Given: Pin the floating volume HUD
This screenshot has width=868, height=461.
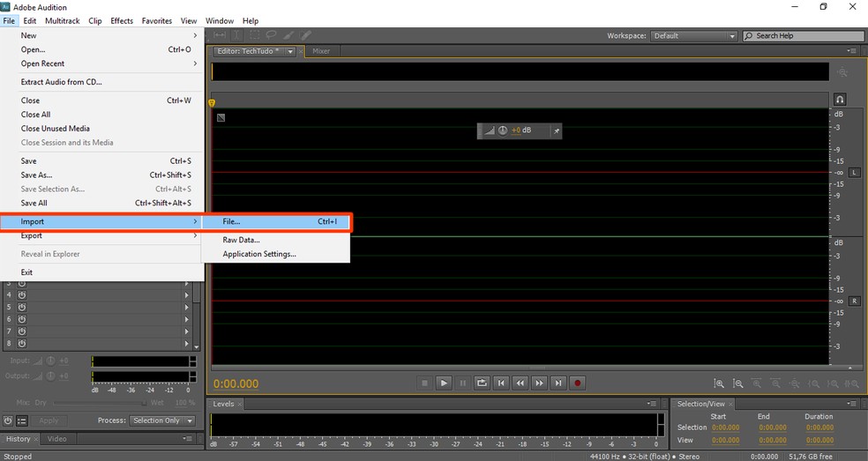Looking at the screenshot, I should tap(556, 130).
